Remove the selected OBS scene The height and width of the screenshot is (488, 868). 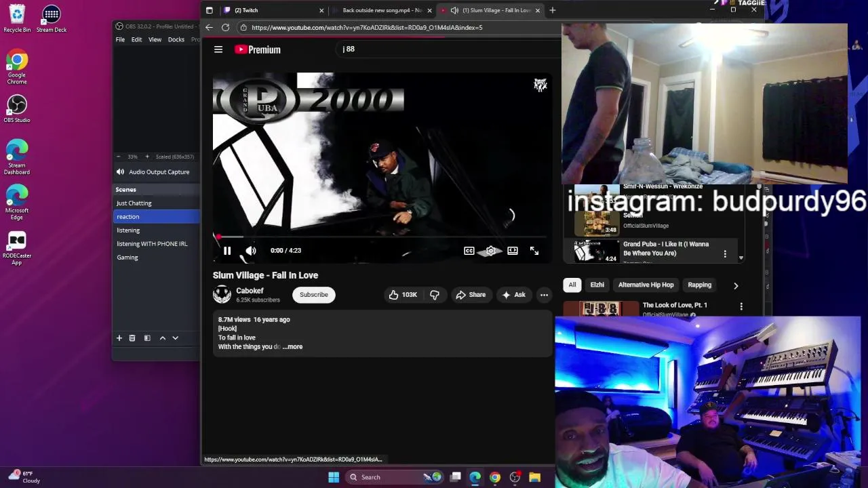tap(132, 338)
